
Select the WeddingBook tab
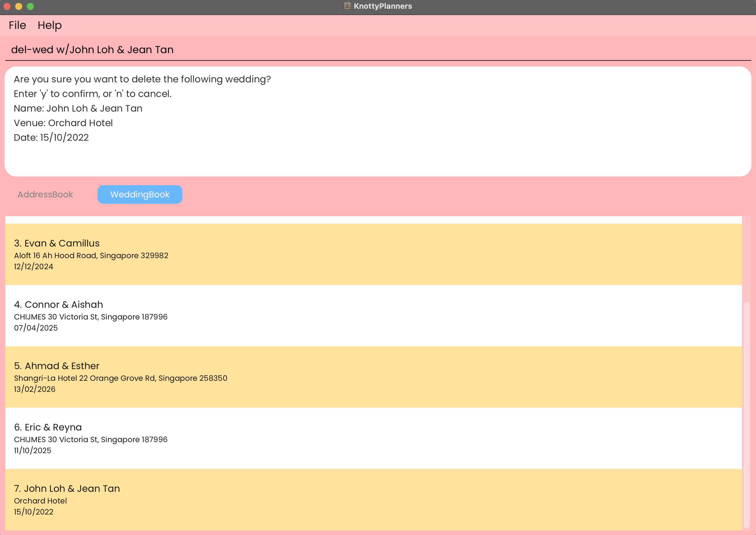tap(140, 194)
